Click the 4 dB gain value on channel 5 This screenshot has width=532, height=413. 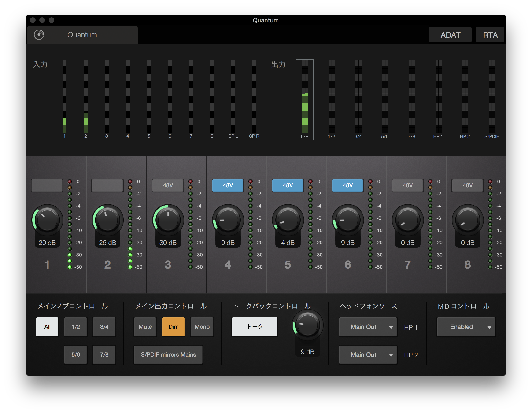288,243
